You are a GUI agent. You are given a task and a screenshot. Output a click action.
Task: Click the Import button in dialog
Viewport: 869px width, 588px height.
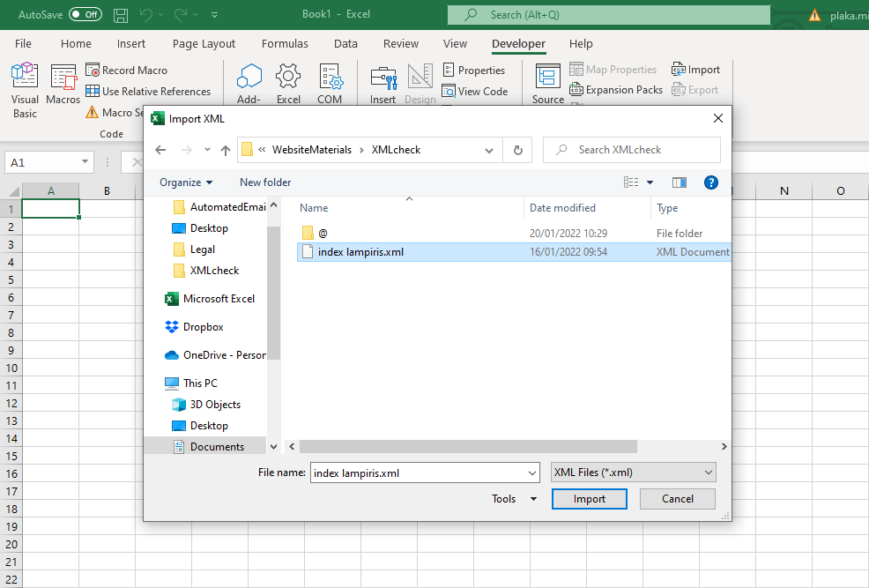(589, 499)
